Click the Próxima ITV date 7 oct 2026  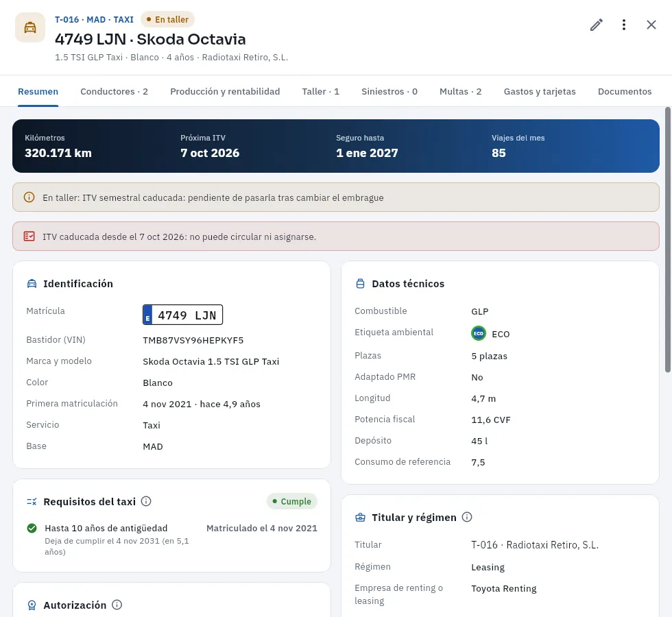click(210, 153)
